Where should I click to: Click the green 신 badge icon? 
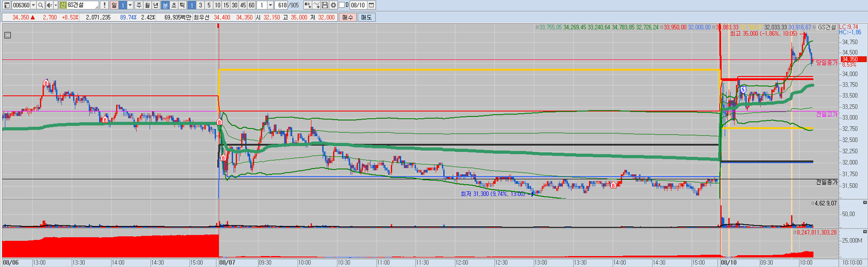tap(63, 5)
